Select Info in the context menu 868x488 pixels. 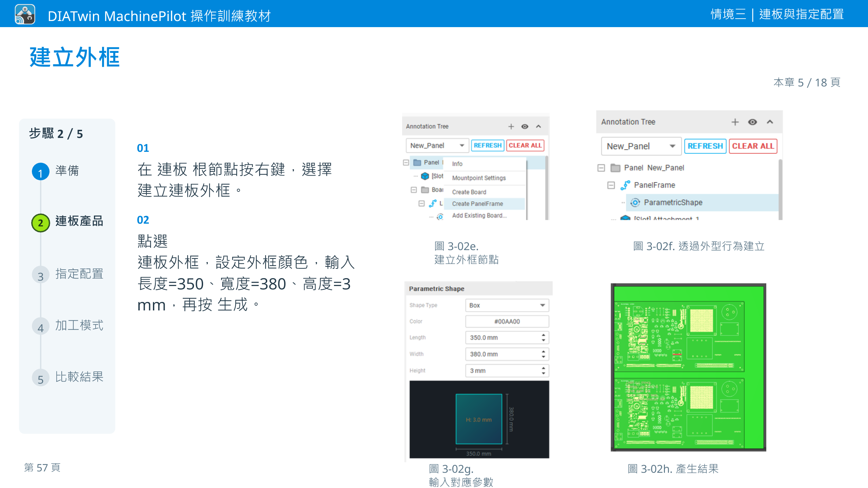pyautogui.click(x=485, y=164)
